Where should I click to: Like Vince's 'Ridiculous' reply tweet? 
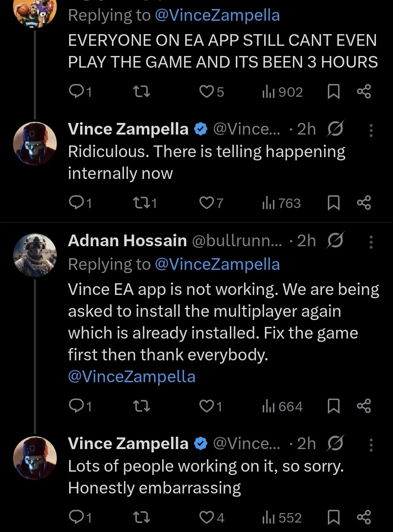(x=206, y=203)
